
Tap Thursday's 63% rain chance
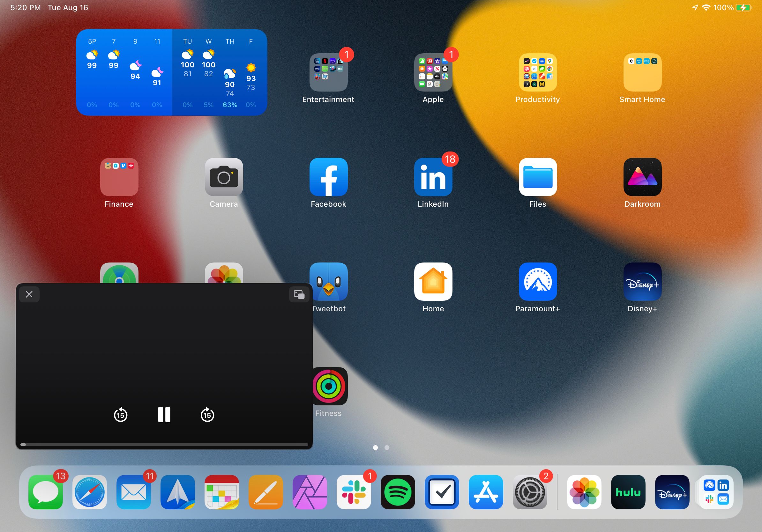click(230, 105)
